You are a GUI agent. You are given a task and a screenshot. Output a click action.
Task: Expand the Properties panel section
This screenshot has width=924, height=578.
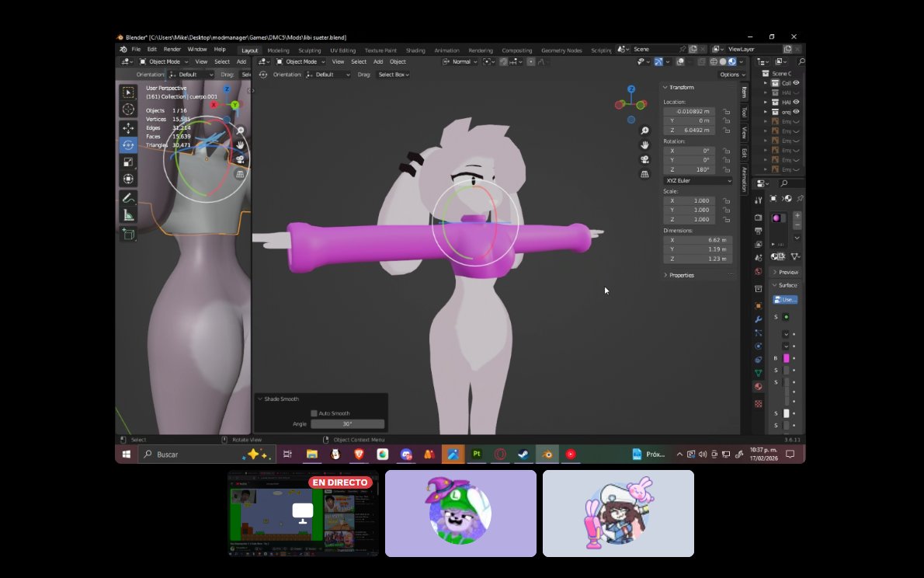[665, 276]
